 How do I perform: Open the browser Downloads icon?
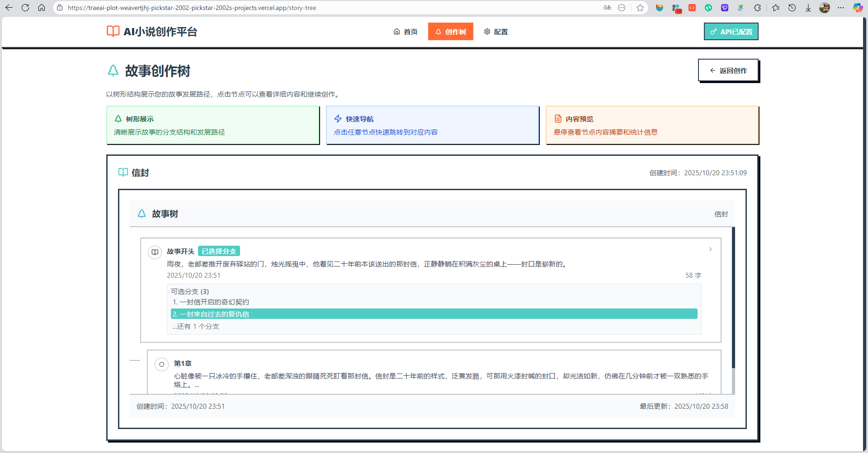[808, 8]
